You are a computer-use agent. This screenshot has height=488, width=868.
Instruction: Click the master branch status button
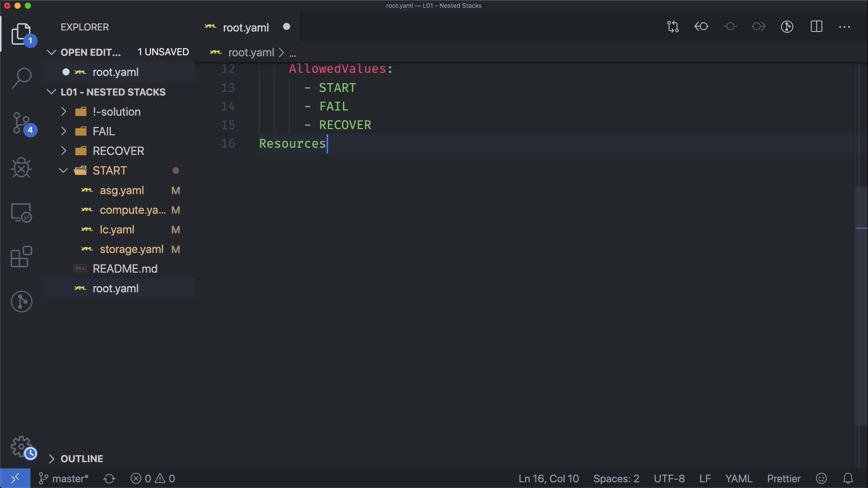[x=64, y=479]
